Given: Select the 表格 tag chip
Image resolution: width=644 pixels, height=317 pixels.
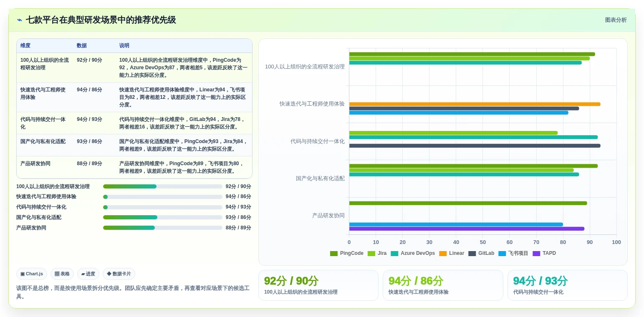Looking at the screenshot, I should (x=62, y=274).
